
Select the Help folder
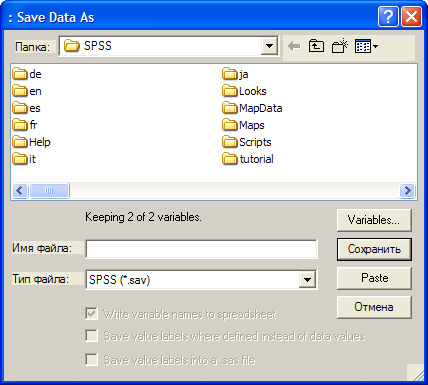click(32, 142)
